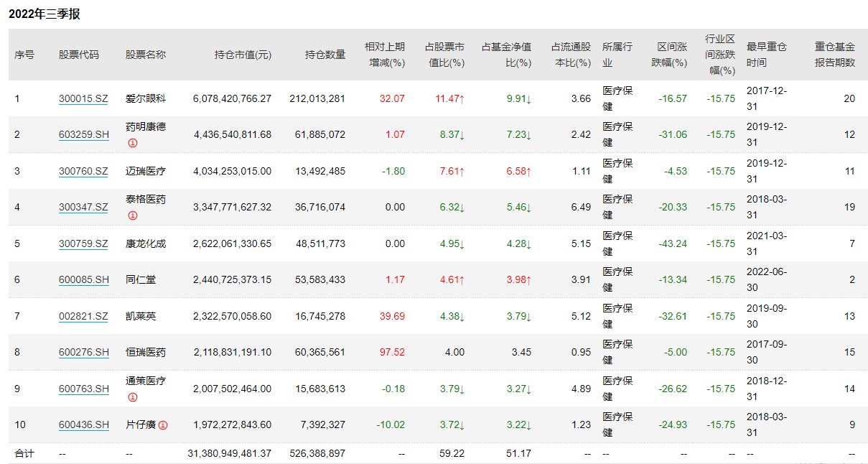Open stock code link 300760.SZ
868x464 pixels.
pos(83,171)
